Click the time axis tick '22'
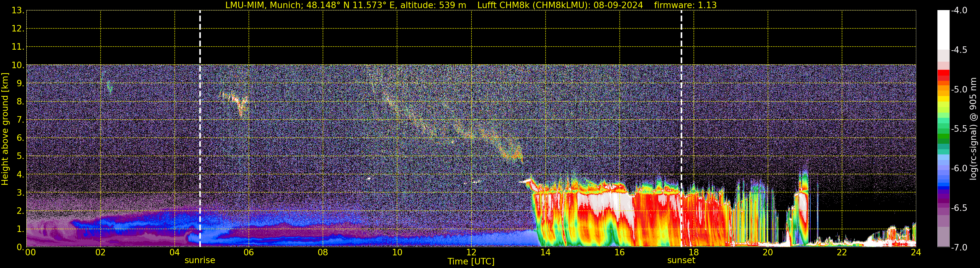The width and height of the screenshot is (980, 268). 842,252
